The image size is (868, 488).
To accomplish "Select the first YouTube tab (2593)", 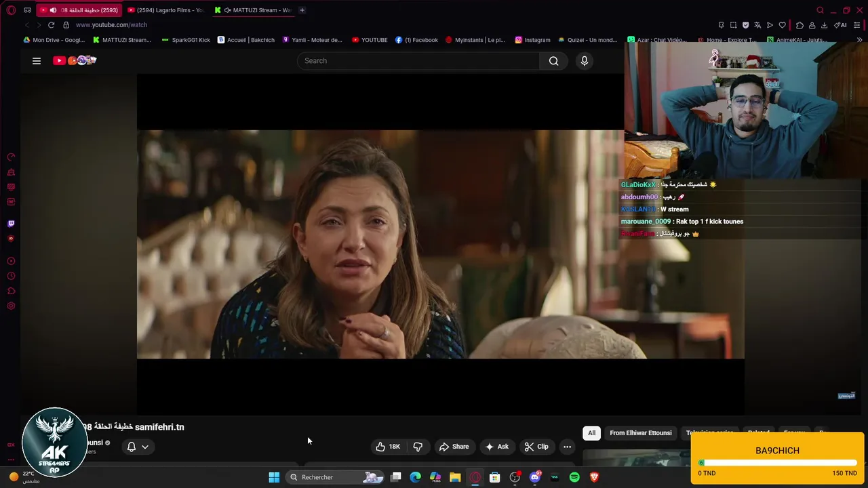I will pyautogui.click(x=79, y=10).
